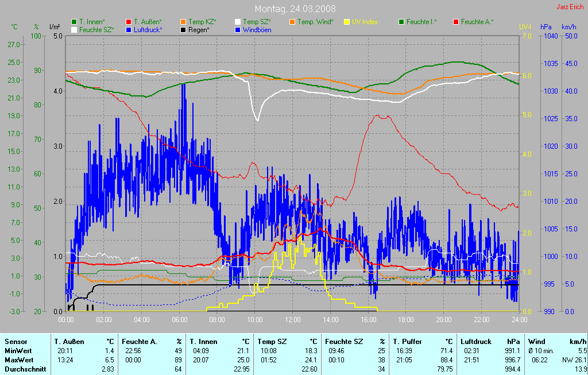This screenshot has width=588, height=375.
Task: Click the green T. Innen legend square
Action: pyautogui.click(x=74, y=22)
